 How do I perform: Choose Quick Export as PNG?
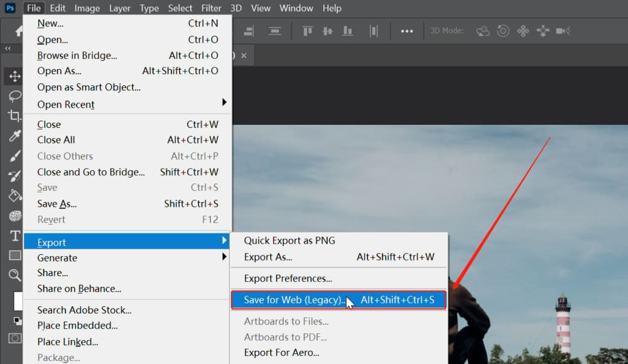[339, 240]
